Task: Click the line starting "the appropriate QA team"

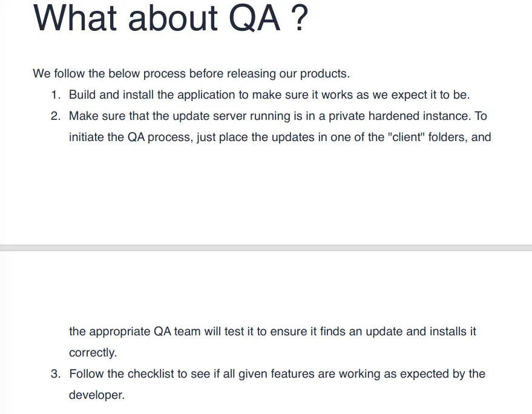Action: click(272, 332)
